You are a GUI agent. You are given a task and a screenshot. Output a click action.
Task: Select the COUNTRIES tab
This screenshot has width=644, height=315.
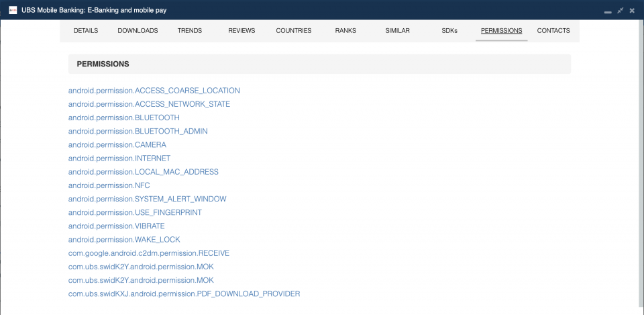click(x=294, y=30)
